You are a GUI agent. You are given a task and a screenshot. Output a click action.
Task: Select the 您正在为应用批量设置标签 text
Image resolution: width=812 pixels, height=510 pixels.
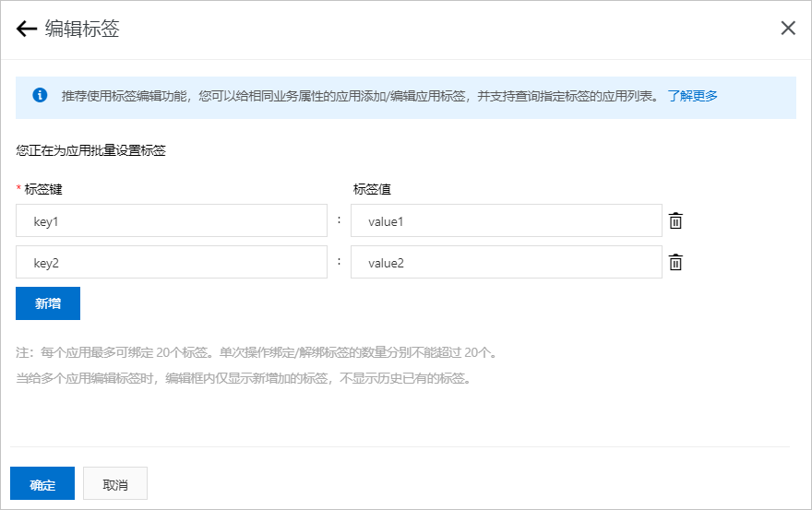[91, 150]
